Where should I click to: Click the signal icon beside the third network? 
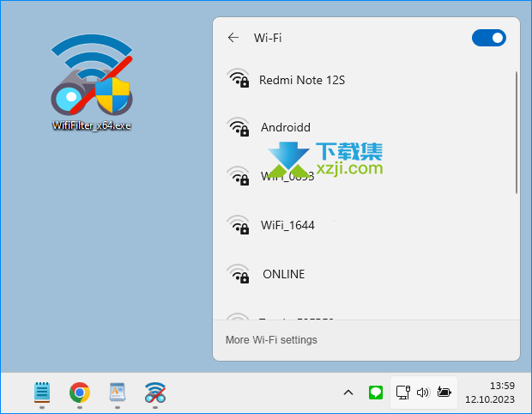(x=238, y=176)
